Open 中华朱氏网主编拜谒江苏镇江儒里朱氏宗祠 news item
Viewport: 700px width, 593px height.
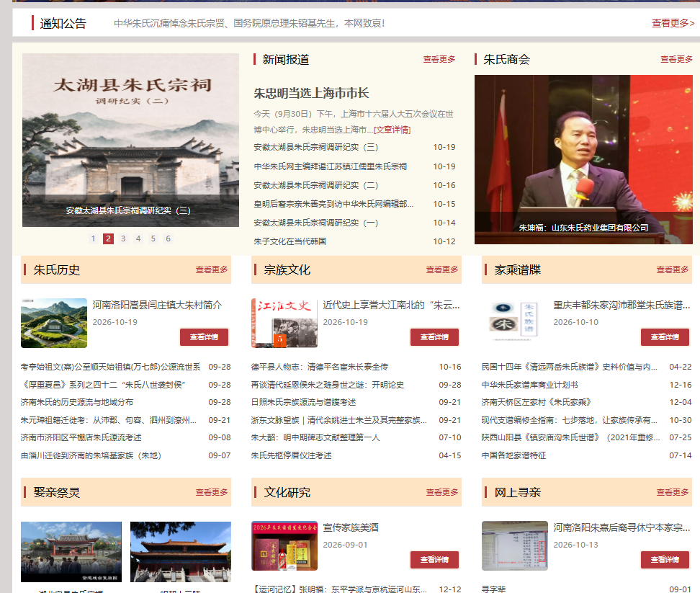(x=331, y=166)
